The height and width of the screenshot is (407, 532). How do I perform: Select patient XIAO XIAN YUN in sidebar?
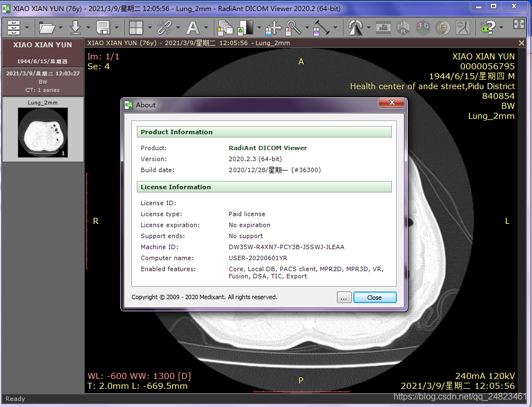[43, 53]
